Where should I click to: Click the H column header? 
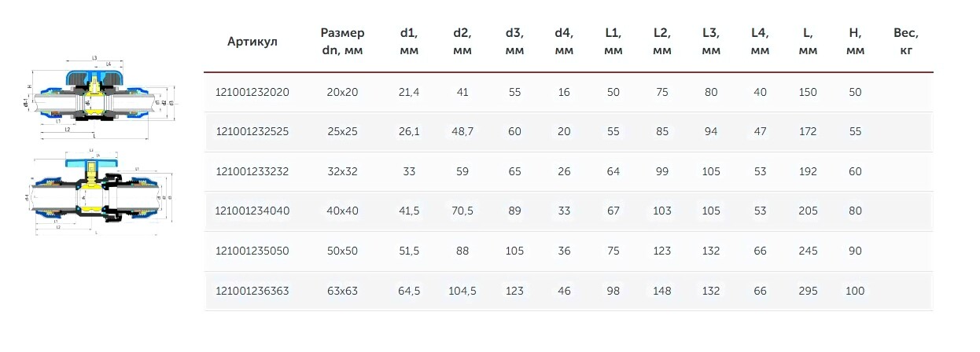click(x=855, y=42)
